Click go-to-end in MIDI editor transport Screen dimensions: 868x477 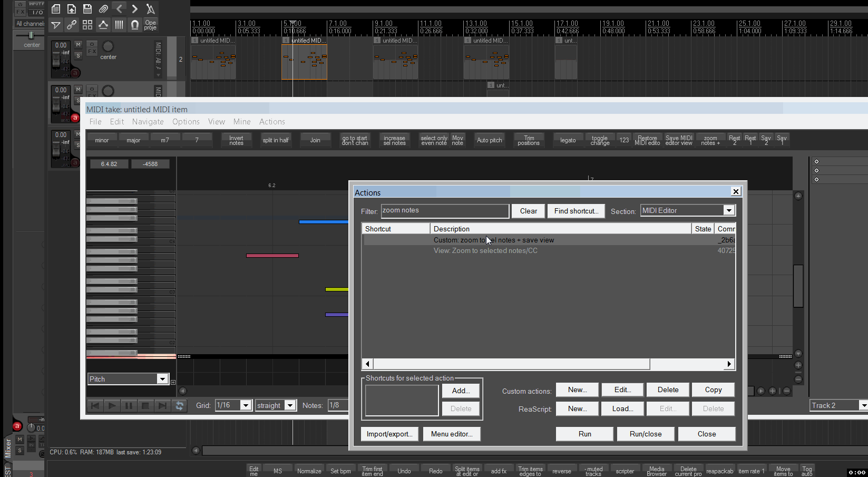tap(162, 405)
